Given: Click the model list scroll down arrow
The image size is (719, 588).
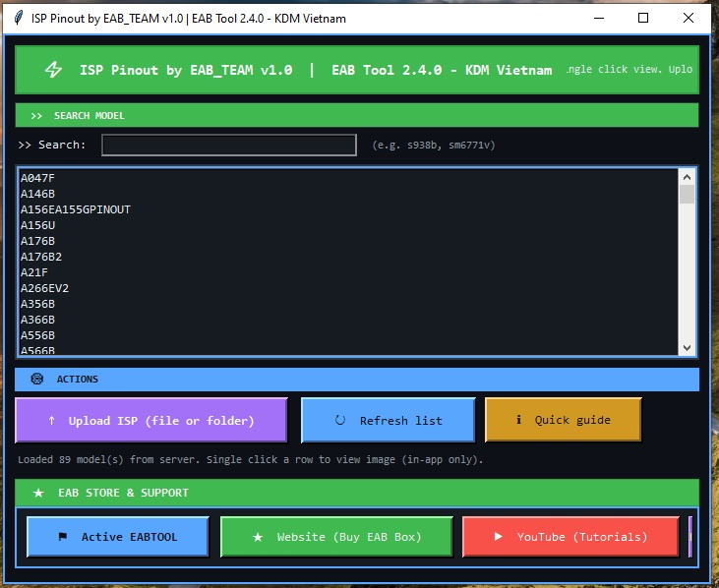Looking at the screenshot, I should (688, 347).
